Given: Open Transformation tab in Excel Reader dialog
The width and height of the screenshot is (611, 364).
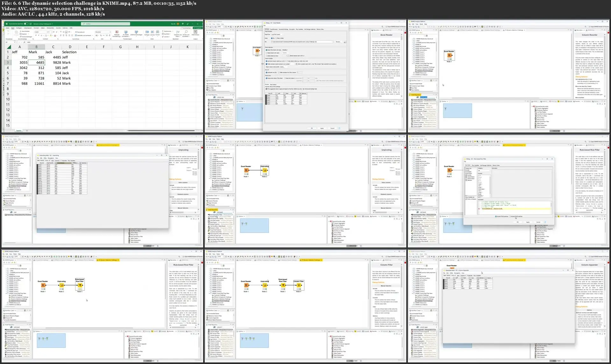Looking at the screenshot, I should (274, 29).
